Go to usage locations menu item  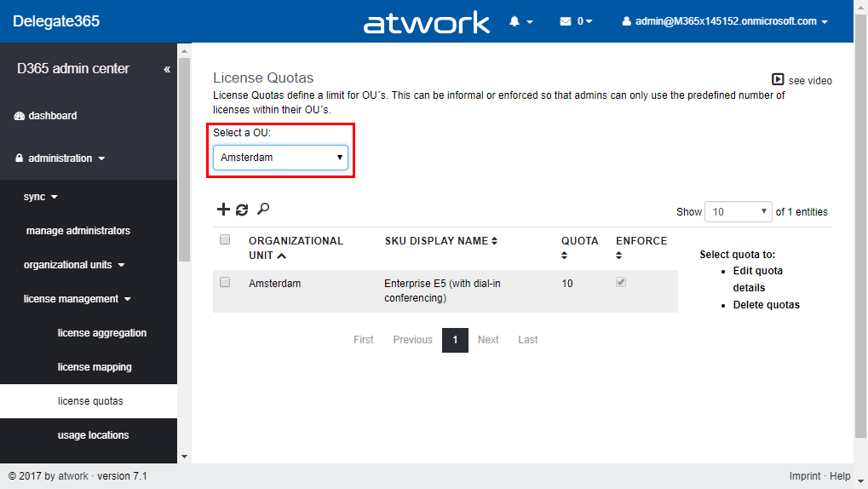point(94,435)
